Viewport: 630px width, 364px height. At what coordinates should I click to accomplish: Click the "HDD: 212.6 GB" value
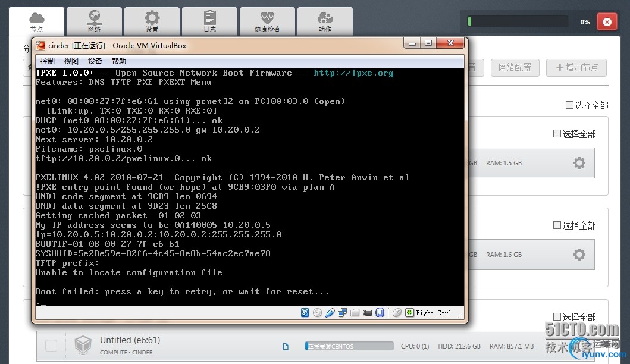point(459,346)
